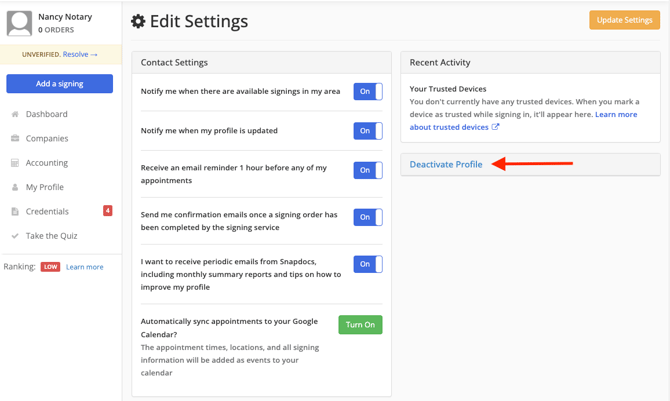Open Learn more about trusted devices link
670x401 pixels.
(523, 121)
